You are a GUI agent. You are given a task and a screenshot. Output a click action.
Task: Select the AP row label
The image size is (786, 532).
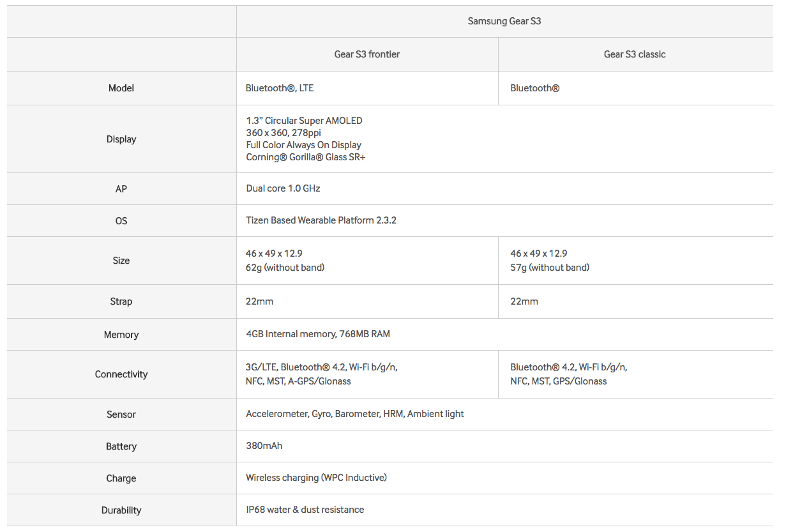tap(121, 189)
